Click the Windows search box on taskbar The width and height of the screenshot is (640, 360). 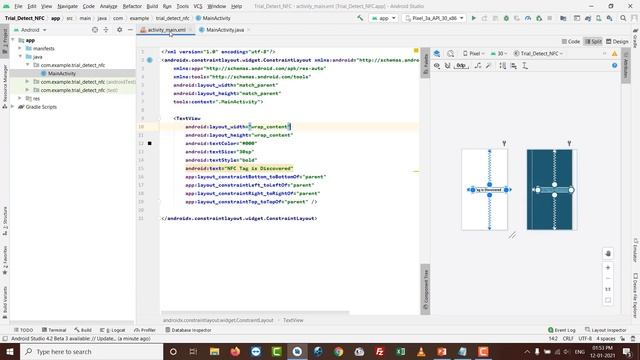[x=91, y=351]
